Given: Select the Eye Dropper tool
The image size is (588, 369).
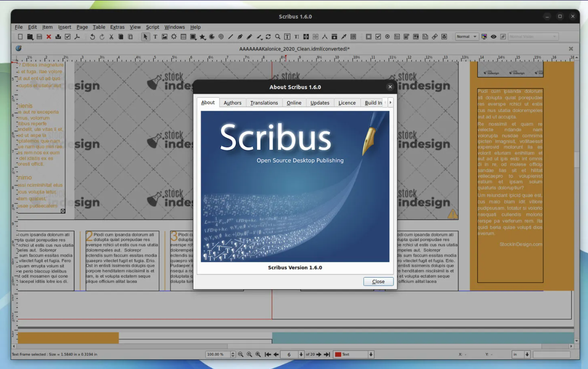Looking at the screenshot, I should click(343, 37).
